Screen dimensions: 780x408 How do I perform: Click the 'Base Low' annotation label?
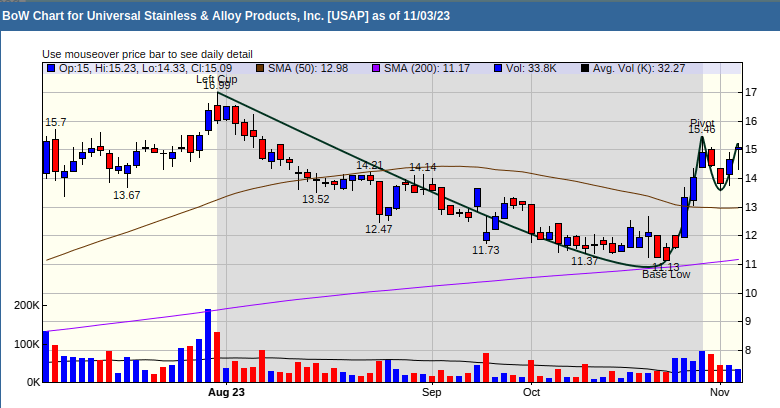[666, 275]
